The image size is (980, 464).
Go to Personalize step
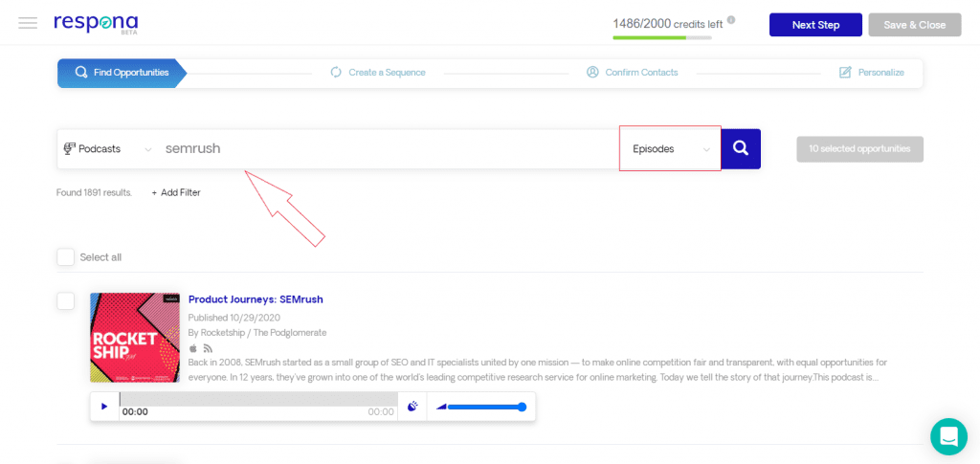point(872,73)
